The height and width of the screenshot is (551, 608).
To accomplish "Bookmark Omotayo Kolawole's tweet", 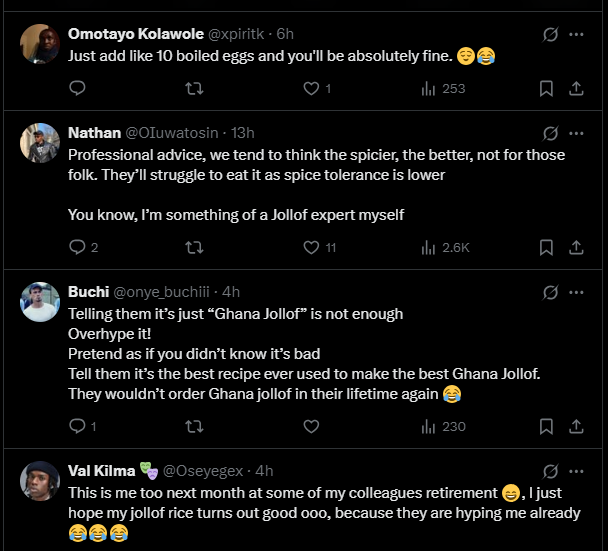I will pyautogui.click(x=546, y=88).
